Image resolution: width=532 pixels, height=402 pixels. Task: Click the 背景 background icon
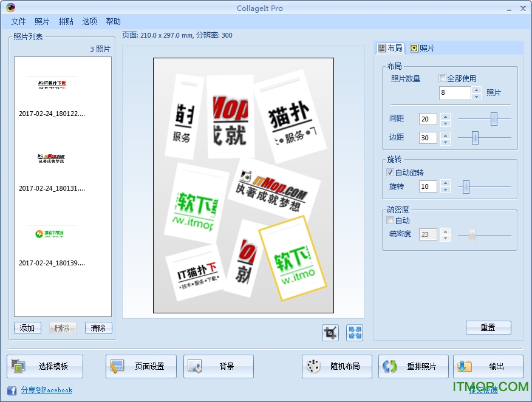[196, 366]
